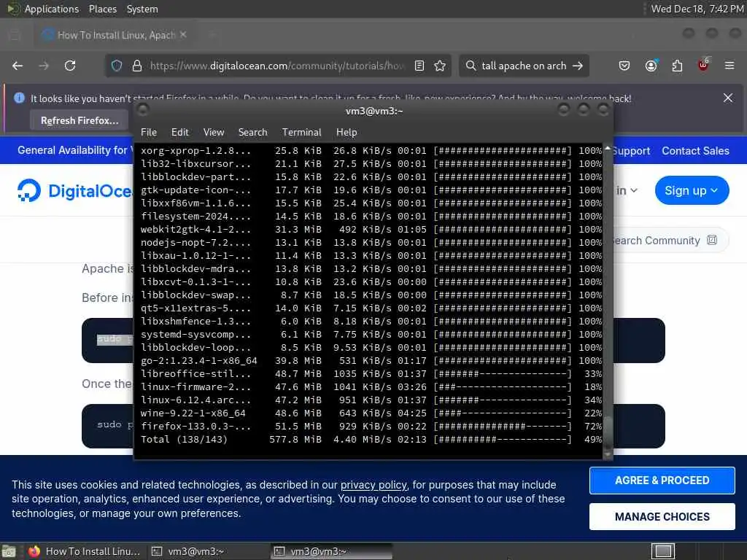This screenshot has height=560, width=747.
Task: Open the tracking protection shield icon
Action: pyautogui.click(x=117, y=66)
